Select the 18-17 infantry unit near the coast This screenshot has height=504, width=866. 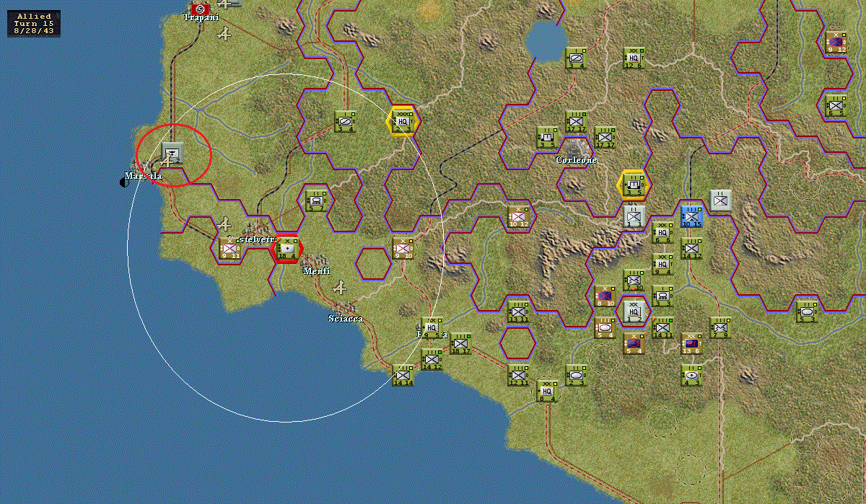460,343
